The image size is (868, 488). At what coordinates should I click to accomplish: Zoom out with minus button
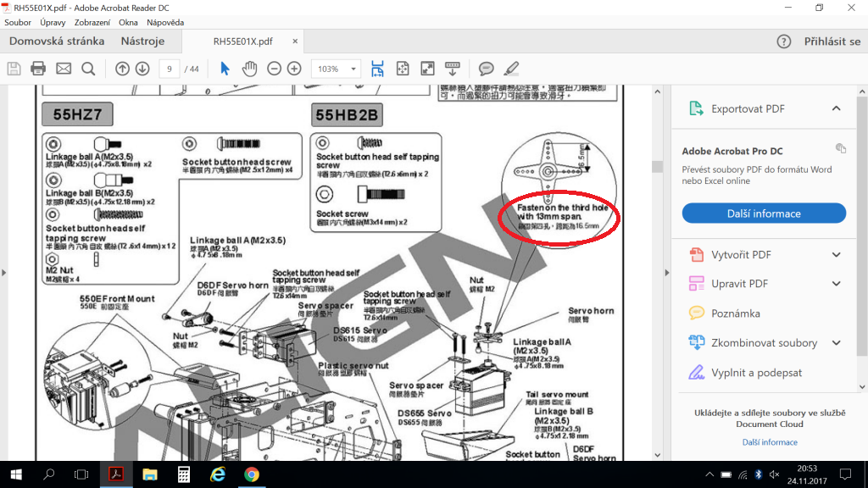coord(274,69)
